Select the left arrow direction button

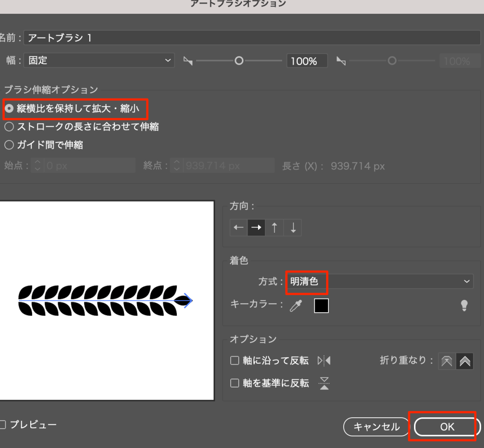(239, 228)
